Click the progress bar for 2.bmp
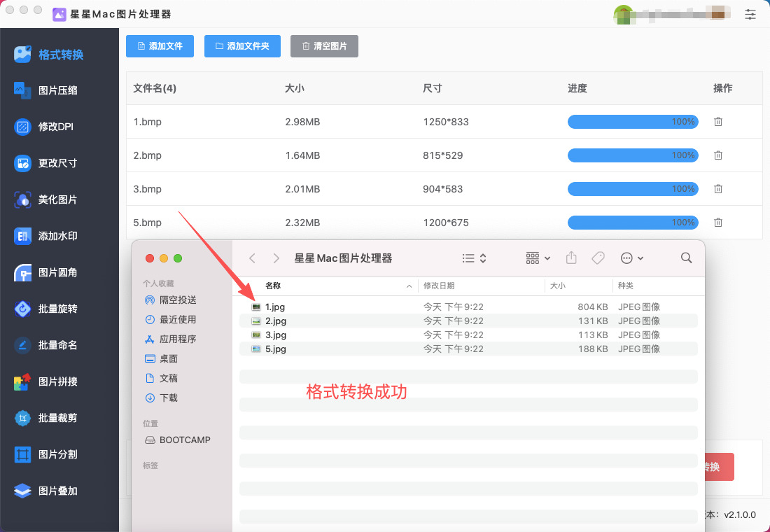Screen dimensions: 770x532 [632, 155]
